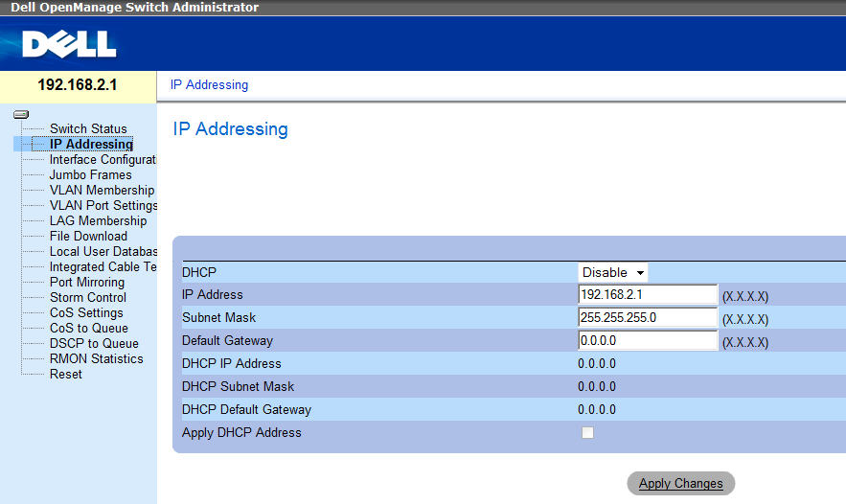This screenshot has height=504, width=846.
Task: Click the large IP Addressing page heading
Action: tap(230, 129)
